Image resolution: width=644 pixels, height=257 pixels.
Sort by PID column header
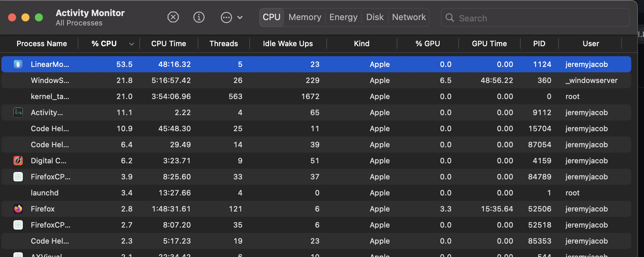(x=539, y=44)
